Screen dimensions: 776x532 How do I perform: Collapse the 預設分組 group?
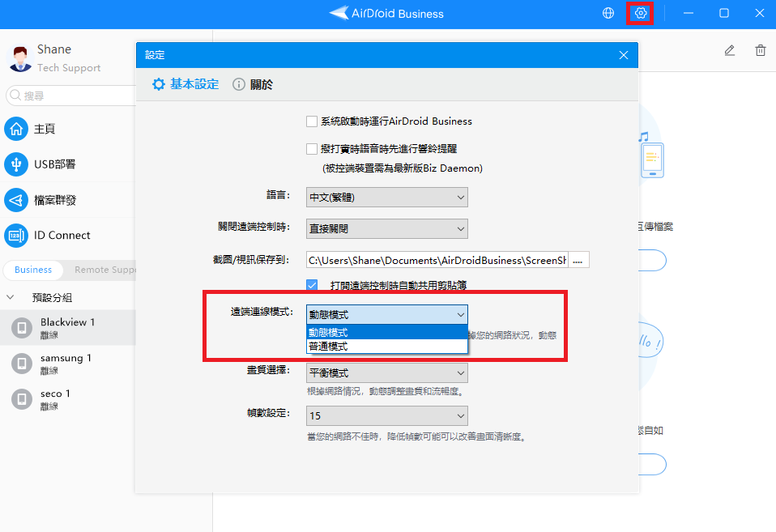point(11,297)
